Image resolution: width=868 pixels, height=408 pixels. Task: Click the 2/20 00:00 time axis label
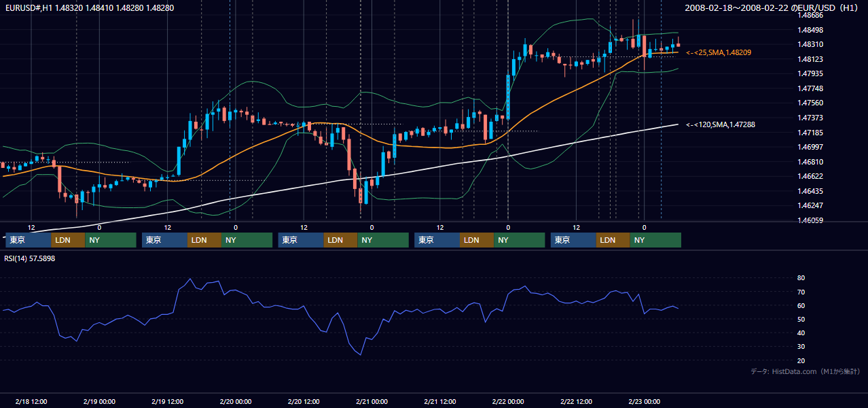(236, 401)
